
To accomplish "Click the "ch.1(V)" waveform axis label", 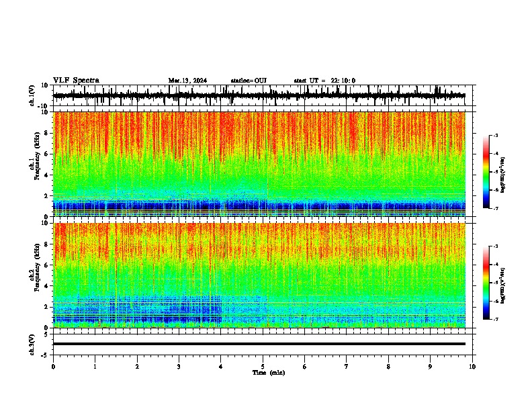I will (x=32, y=95).
